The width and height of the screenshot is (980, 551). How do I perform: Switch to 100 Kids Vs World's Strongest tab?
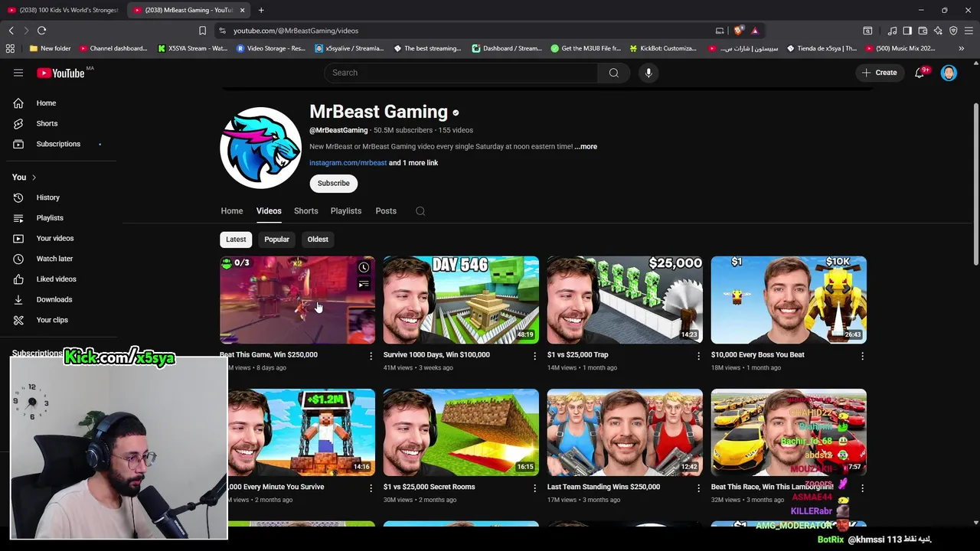pos(63,10)
